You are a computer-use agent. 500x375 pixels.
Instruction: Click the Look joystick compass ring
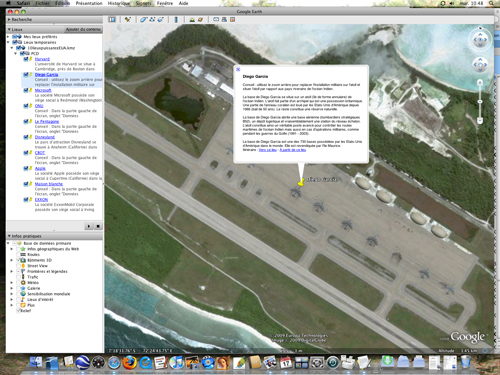(480, 40)
